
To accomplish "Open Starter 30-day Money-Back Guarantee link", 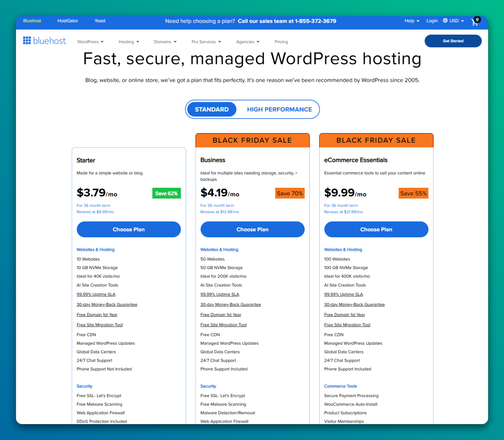I will [x=107, y=305].
